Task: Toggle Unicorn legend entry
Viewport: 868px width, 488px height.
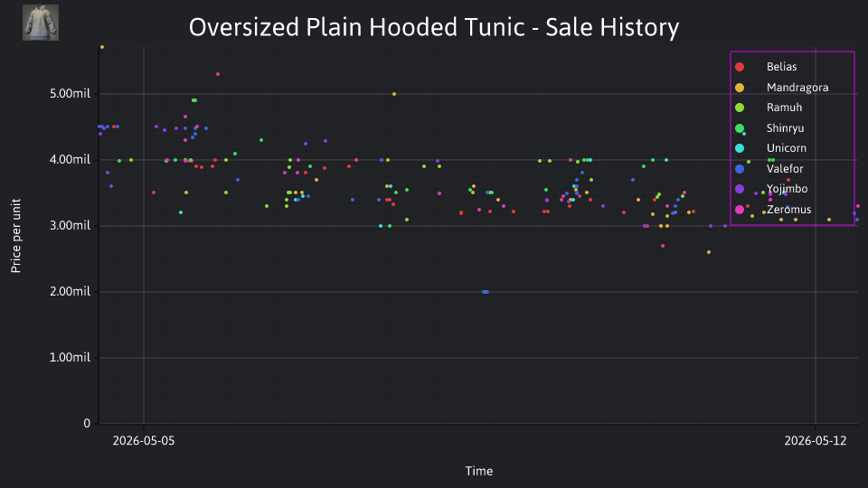Action: pyautogui.click(x=770, y=148)
